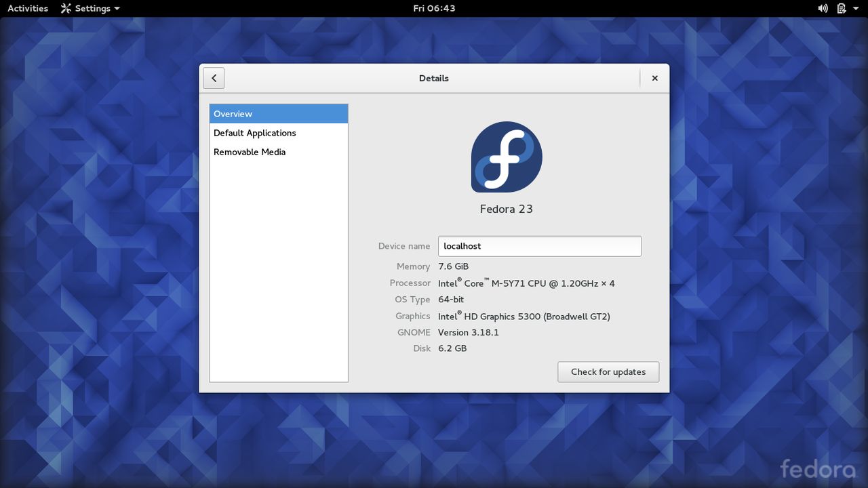Click the Disk label
This screenshot has height=488, width=868.
coord(422,348)
